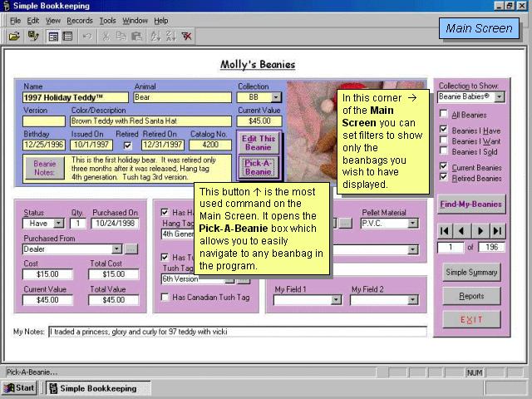Toggle the Beanies I Want checkbox
532x399 pixels.
(x=444, y=141)
